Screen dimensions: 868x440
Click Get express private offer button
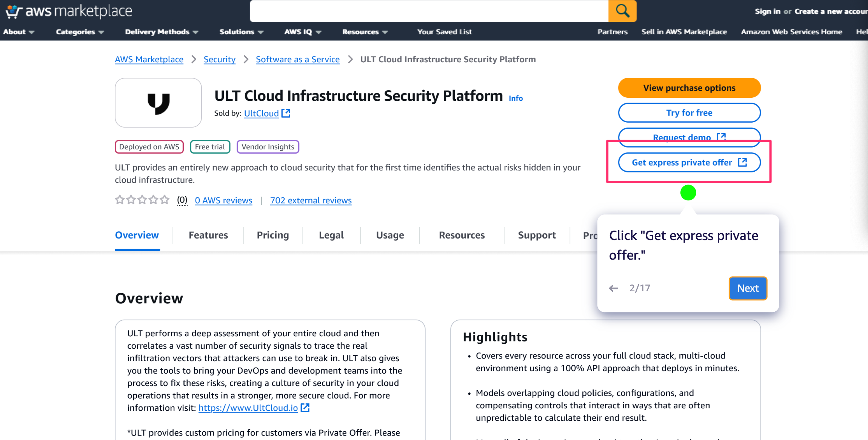(689, 163)
